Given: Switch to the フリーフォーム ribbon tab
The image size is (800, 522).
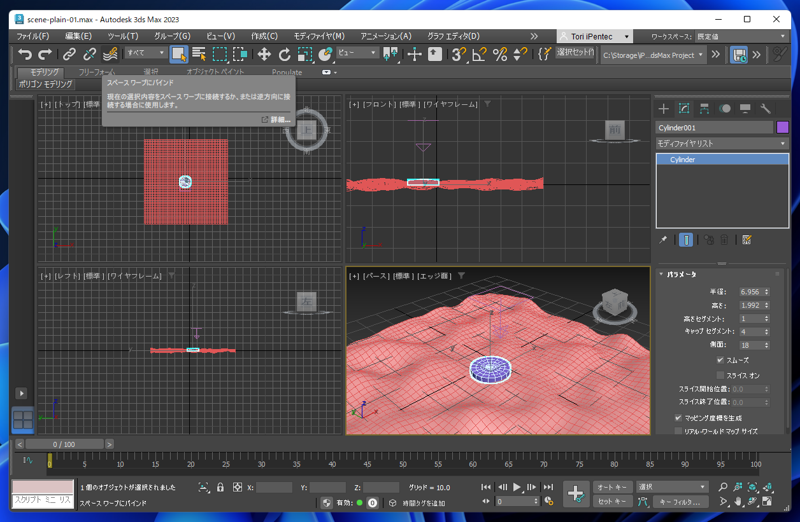Looking at the screenshot, I should (97, 72).
